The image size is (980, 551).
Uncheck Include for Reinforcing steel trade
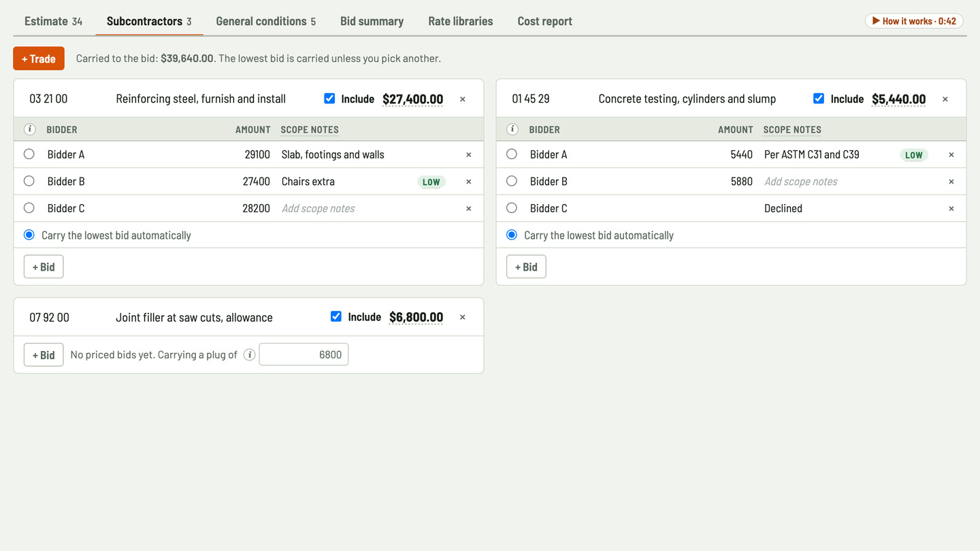click(x=329, y=99)
